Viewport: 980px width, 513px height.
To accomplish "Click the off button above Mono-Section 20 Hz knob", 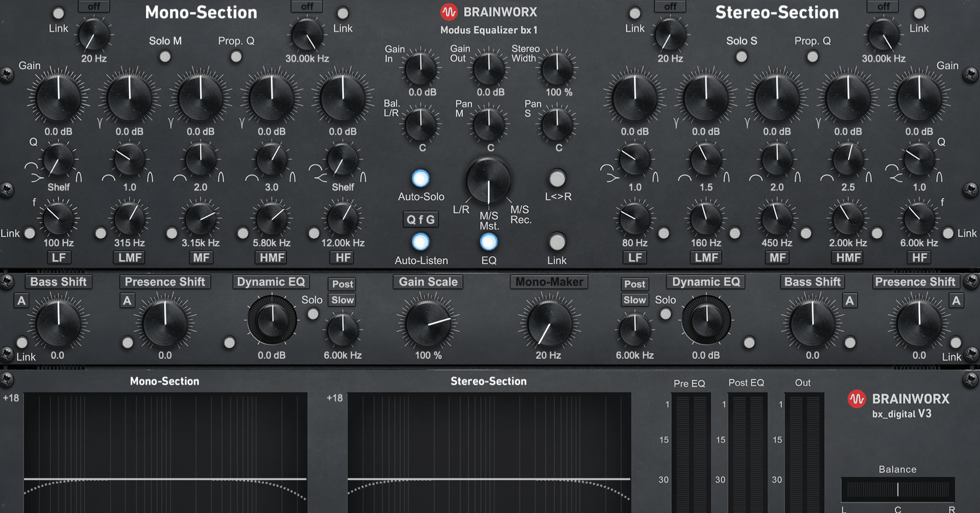I will coord(93,7).
